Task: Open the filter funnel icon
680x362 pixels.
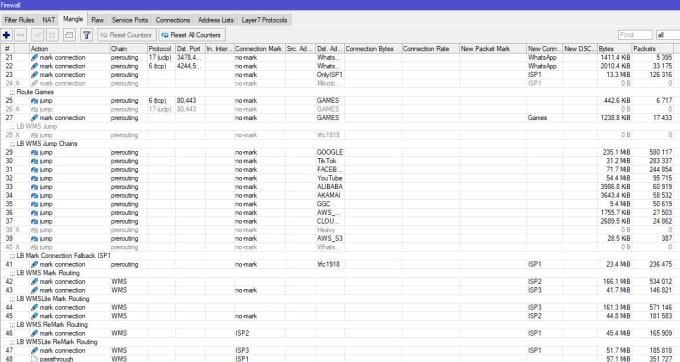Action: 87,35
